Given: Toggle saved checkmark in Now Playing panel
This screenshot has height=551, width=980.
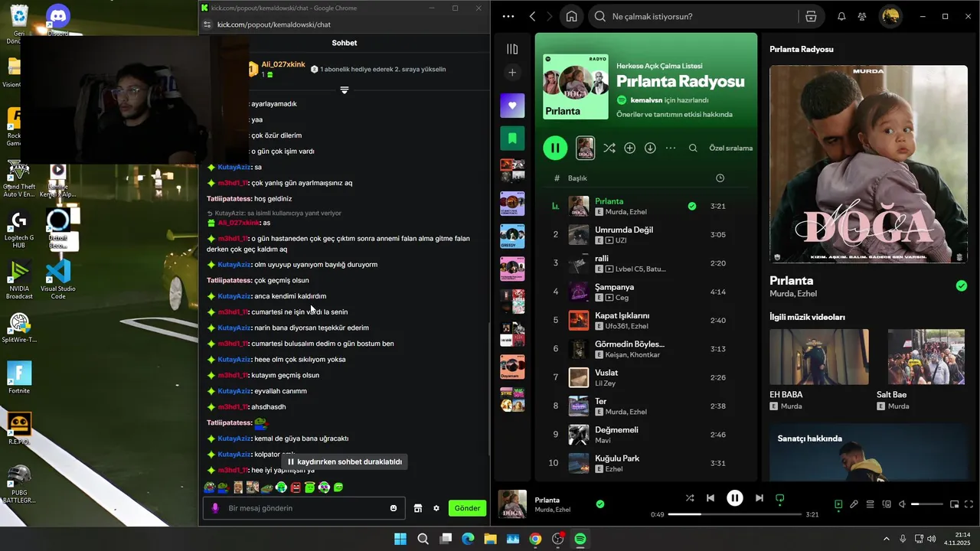Looking at the screenshot, I should (x=962, y=286).
